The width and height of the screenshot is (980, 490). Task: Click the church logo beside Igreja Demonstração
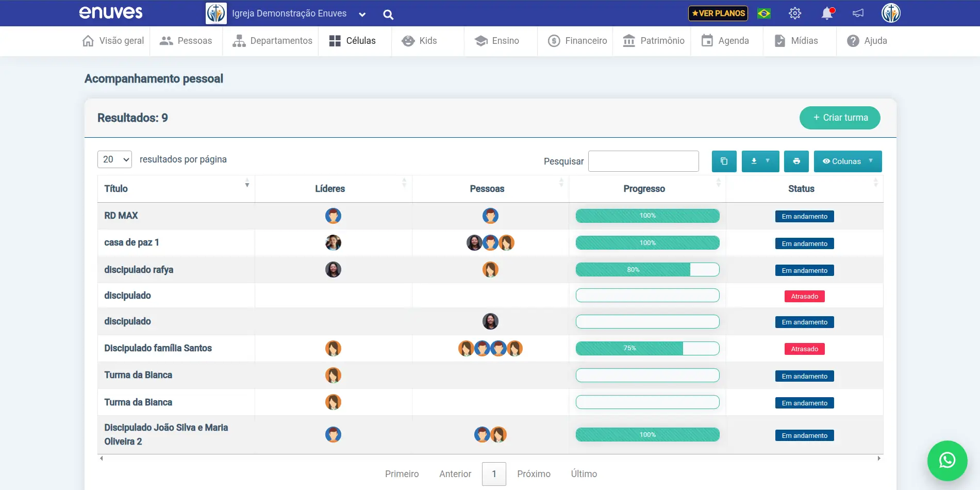216,13
